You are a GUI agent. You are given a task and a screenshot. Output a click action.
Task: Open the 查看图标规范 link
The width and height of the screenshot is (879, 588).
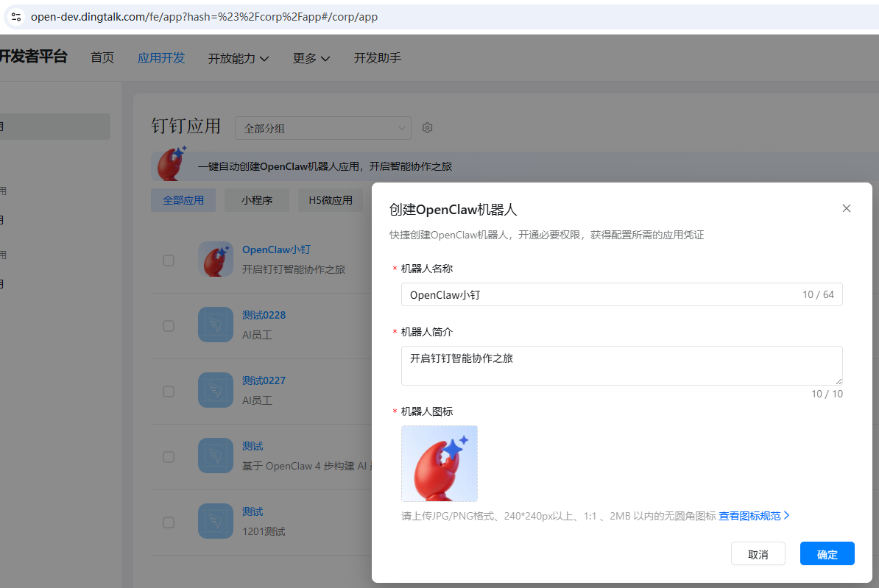tap(754, 516)
